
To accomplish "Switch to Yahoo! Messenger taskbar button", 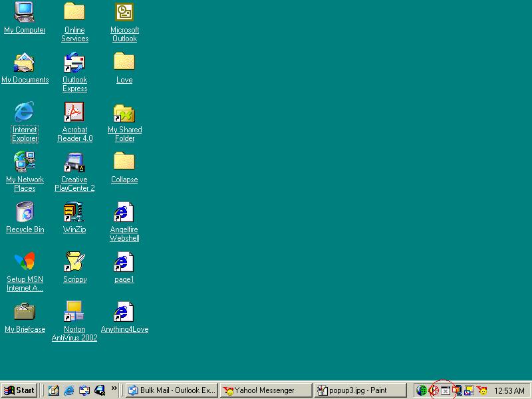I will pos(265,390).
